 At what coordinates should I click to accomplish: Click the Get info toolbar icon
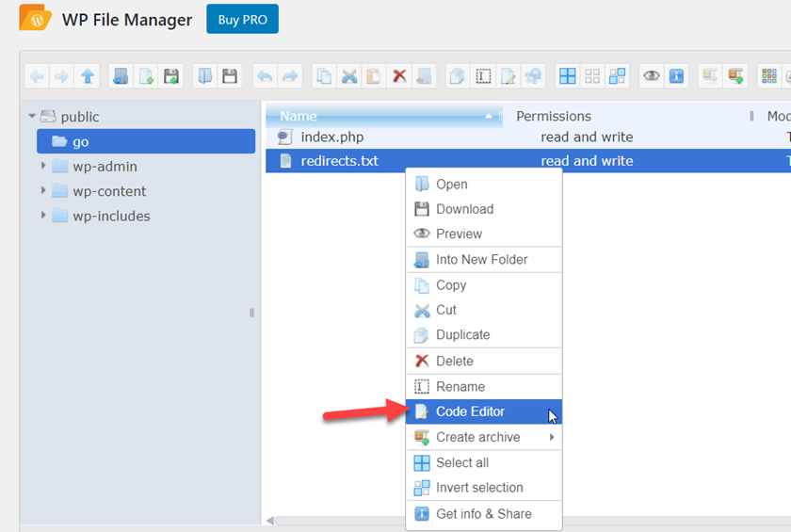point(676,76)
